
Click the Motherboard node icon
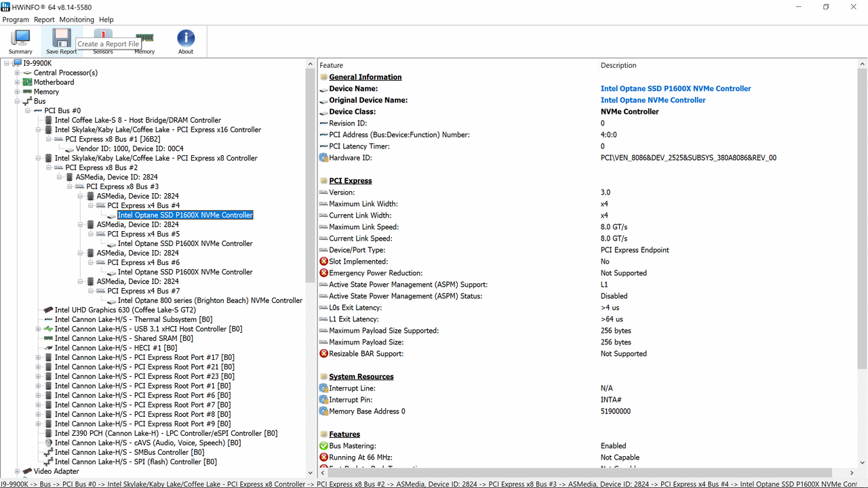click(x=27, y=82)
